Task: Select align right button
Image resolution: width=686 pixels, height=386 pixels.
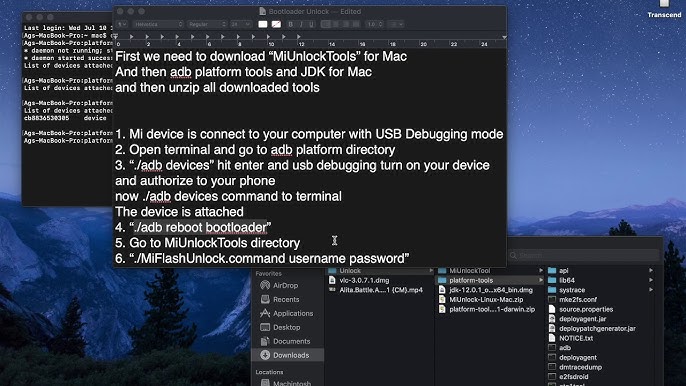Action: pos(346,24)
